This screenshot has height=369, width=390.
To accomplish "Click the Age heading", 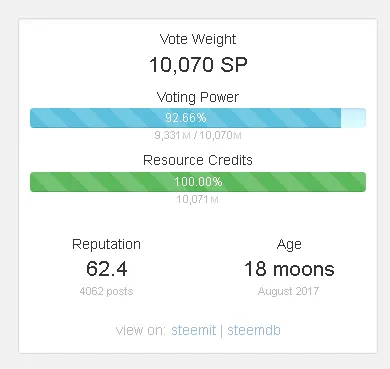I will click(289, 245).
